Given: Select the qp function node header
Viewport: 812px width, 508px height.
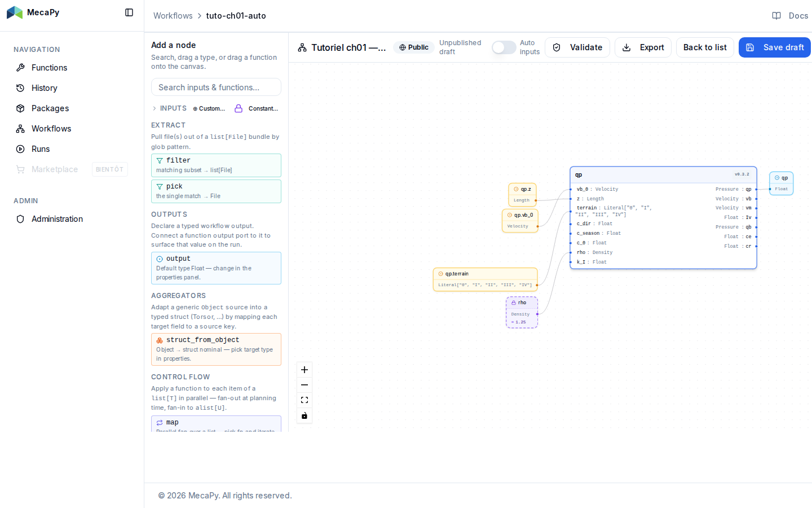Looking at the screenshot, I should (663, 175).
